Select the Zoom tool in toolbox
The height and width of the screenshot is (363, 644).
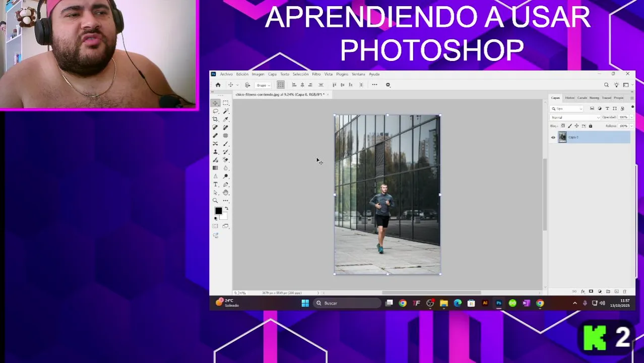tap(215, 200)
